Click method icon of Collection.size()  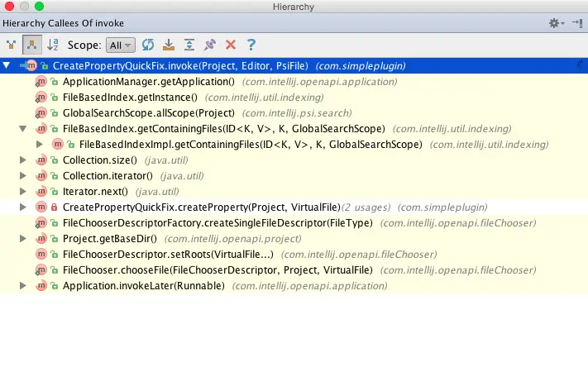point(41,160)
